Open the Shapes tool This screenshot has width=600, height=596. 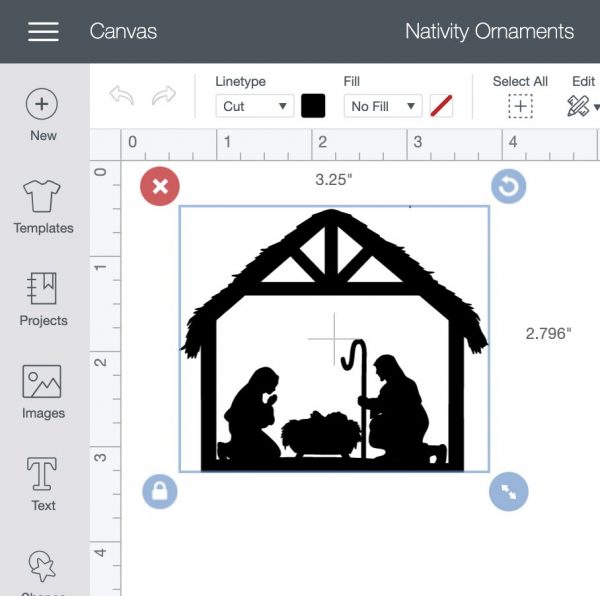[x=43, y=568]
